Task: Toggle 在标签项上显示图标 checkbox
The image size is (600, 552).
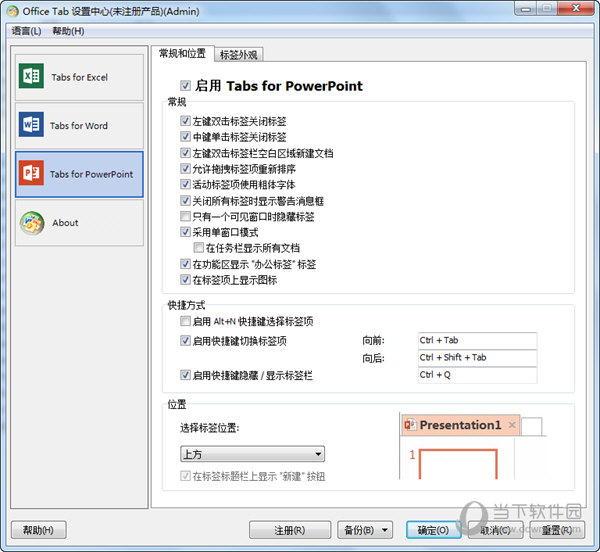Action: click(x=185, y=280)
